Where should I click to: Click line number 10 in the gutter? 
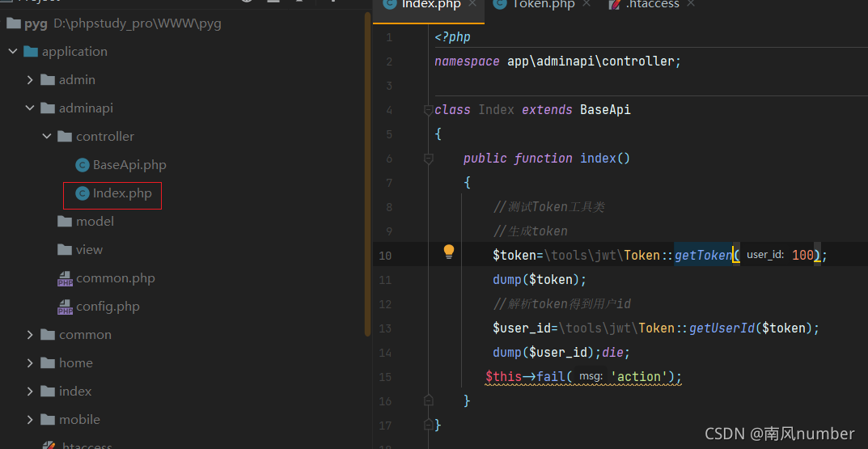pos(385,256)
